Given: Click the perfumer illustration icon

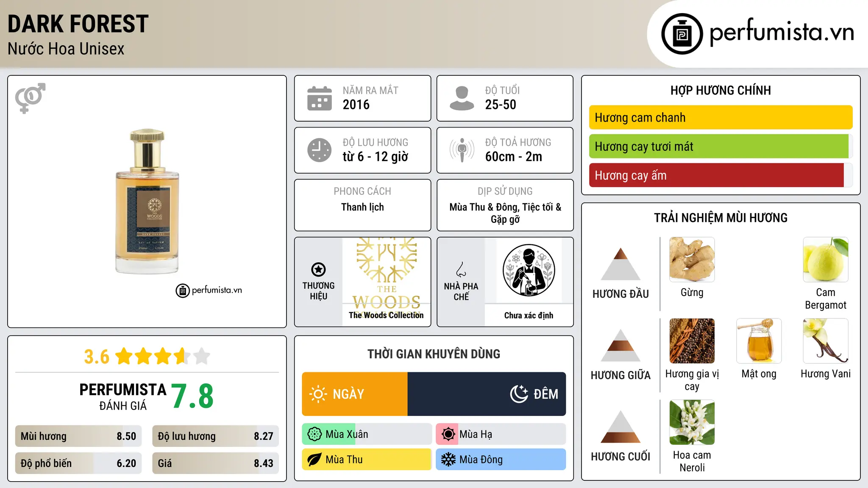Looking at the screenshot, I should coord(529,270).
